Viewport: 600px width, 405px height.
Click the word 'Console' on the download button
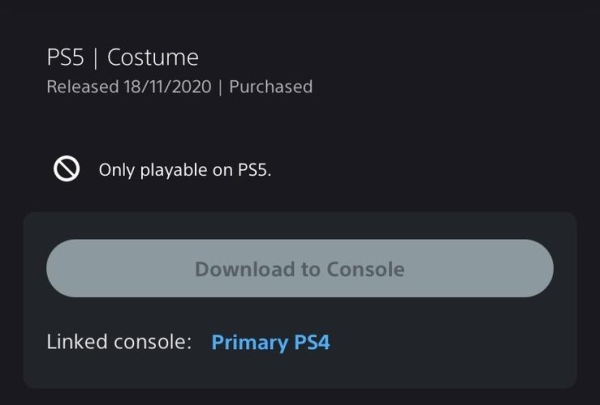click(x=365, y=269)
